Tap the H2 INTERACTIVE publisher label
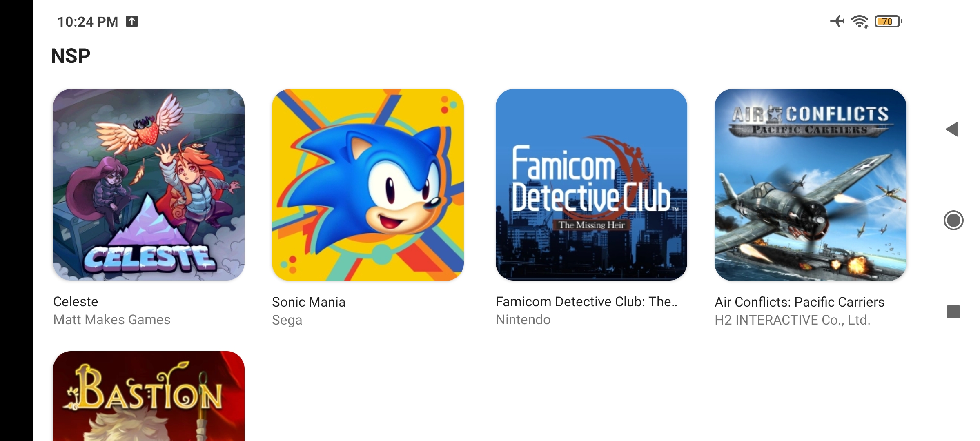Image resolution: width=980 pixels, height=441 pixels. (793, 320)
